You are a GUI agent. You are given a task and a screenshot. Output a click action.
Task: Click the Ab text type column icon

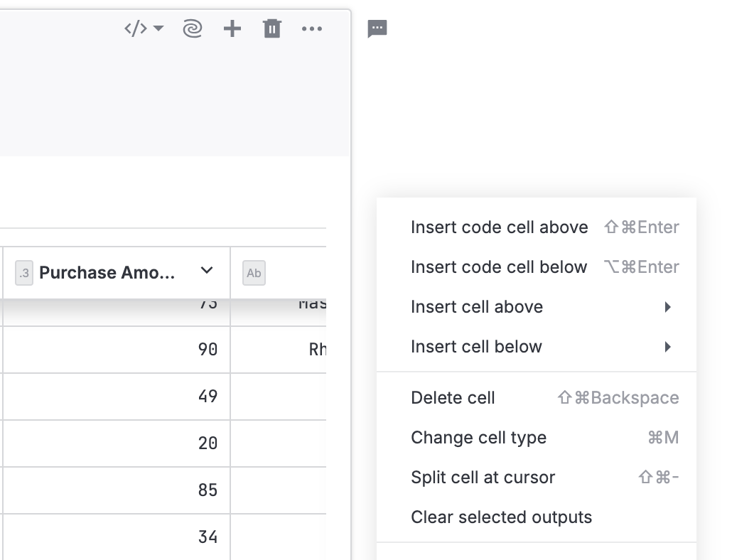[x=254, y=273]
